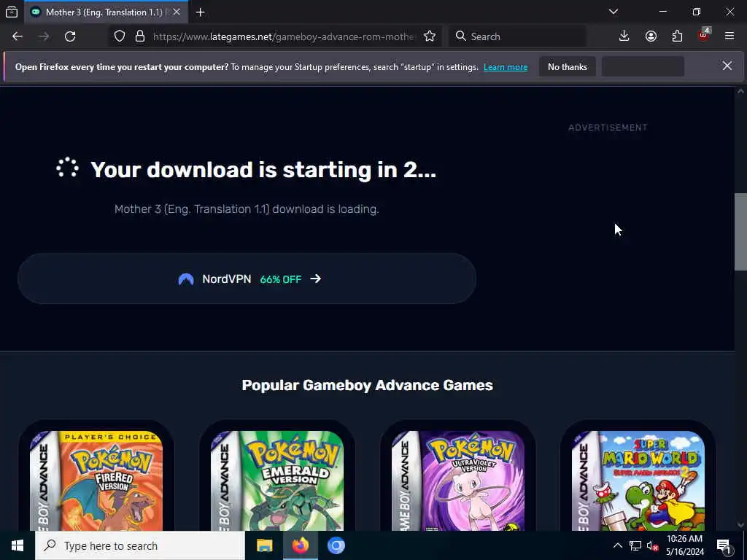The image size is (747, 560).
Task: Open Super Mario World game cover
Action: [638, 480]
